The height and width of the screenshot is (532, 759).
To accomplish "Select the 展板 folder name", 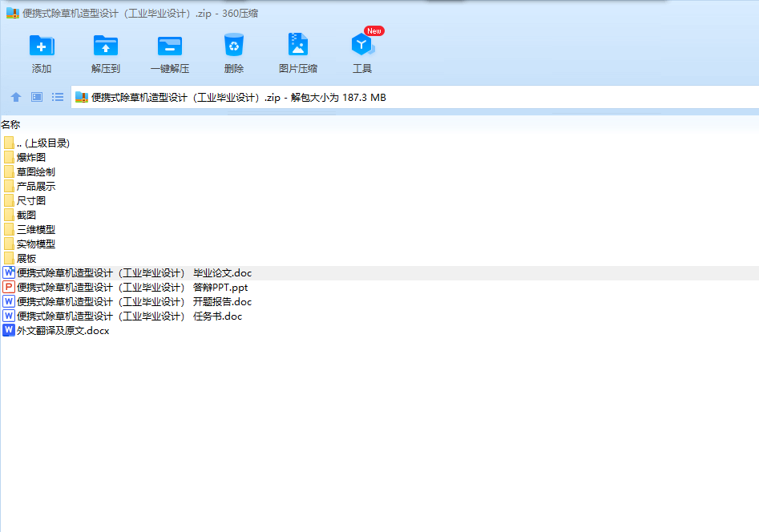I will pyautogui.click(x=26, y=259).
